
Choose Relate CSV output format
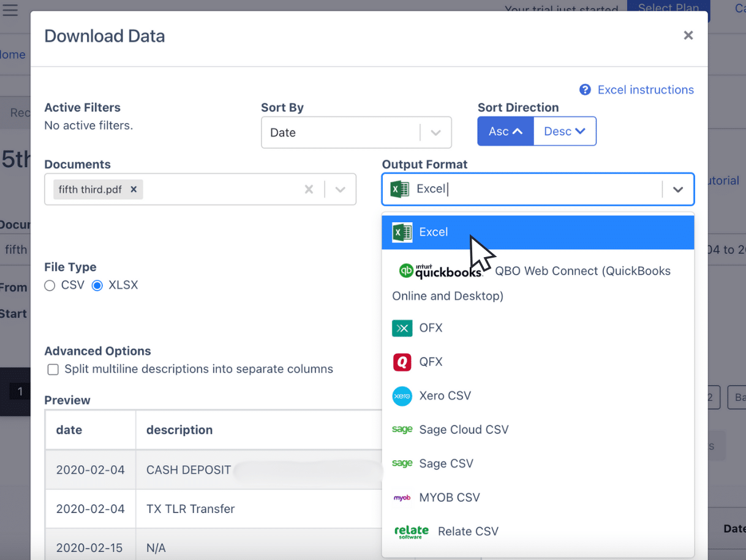click(x=538, y=531)
